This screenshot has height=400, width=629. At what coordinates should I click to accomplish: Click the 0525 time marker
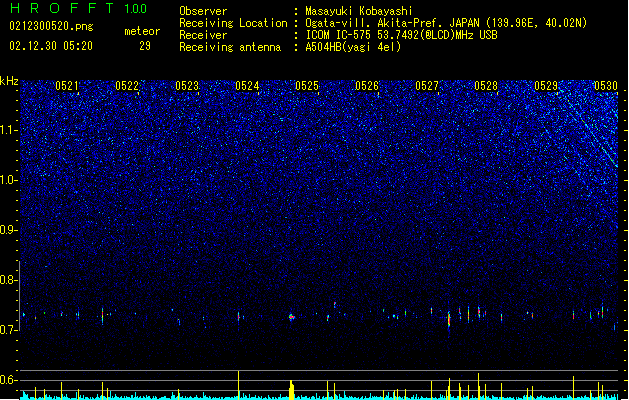point(307,86)
